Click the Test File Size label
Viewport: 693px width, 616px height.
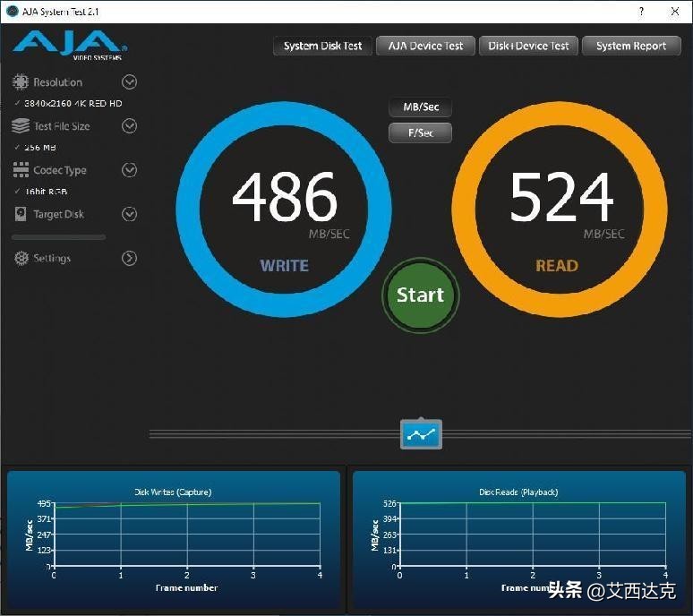(62, 126)
